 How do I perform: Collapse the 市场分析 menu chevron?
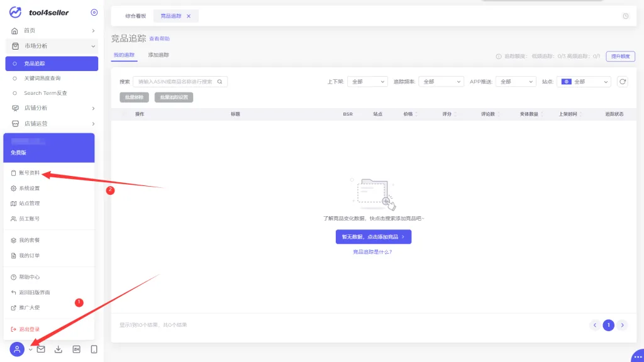coord(93,47)
